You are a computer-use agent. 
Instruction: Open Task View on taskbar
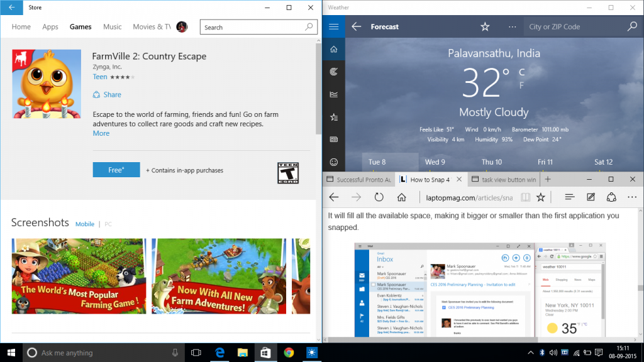coord(196,353)
